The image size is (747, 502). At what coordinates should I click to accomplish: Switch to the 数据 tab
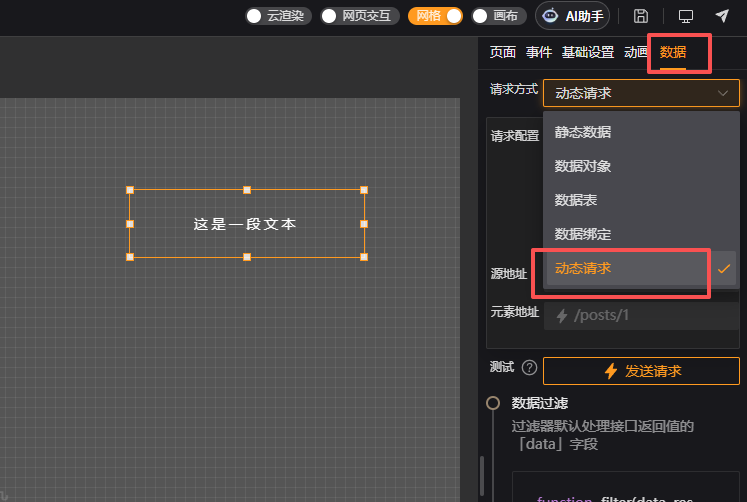click(x=673, y=52)
